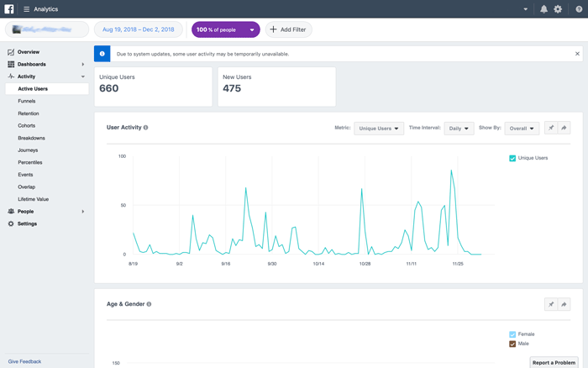This screenshot has height=368, width=588.
Task: Select Funnels in the sidebar
Action: pyautogui.click(x=27, y=101)
